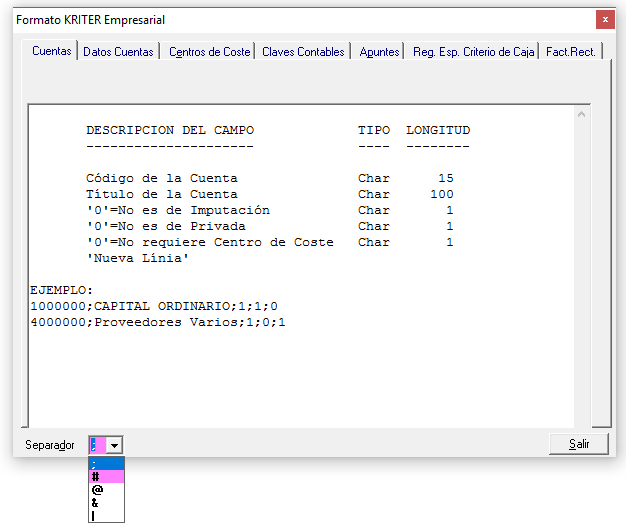
Task: Choose the semicolon separator option
Action: tap(106, 464)
